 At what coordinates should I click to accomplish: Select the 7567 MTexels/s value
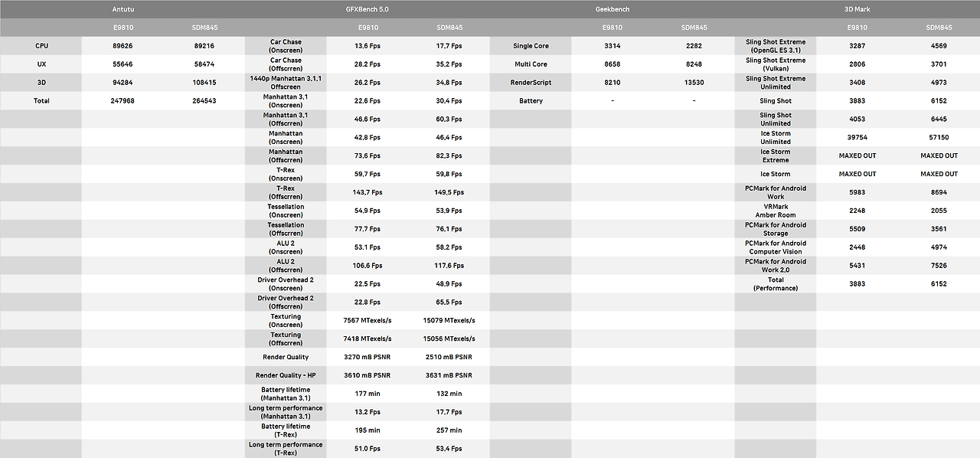pyautogui.click(x=367, y=321)
